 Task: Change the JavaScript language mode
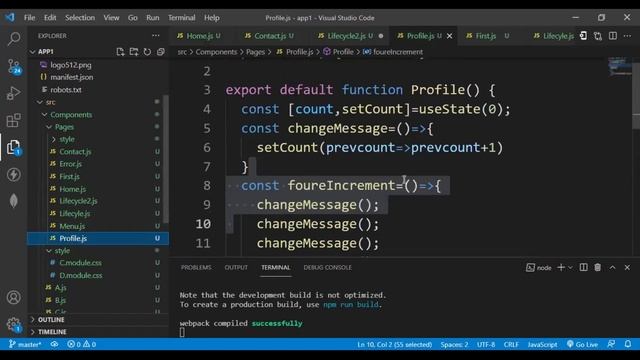(542, 344)
